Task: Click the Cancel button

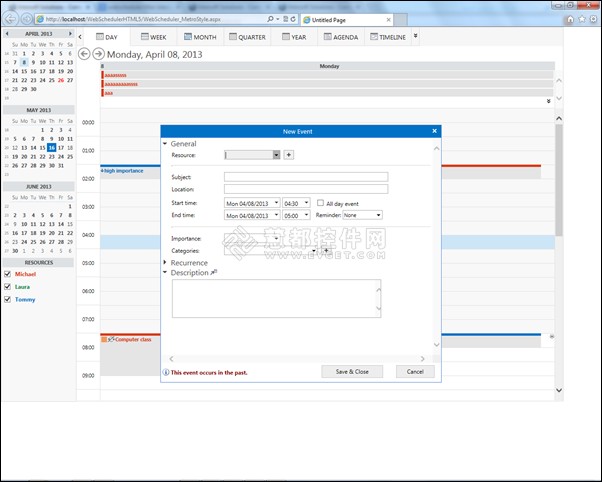Action: pyautogui.click(x=415, y=371)
